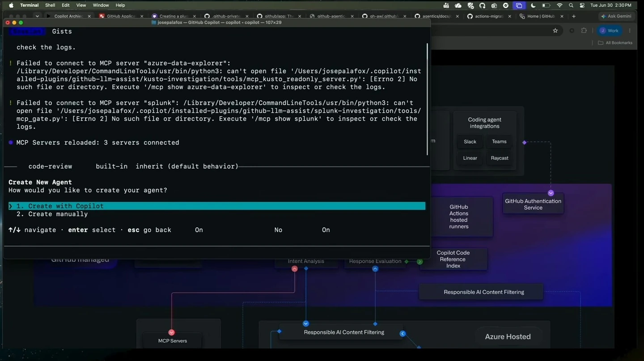
Task: Click the Raycast integration box in diagram
Action: [x=499, y=158]
